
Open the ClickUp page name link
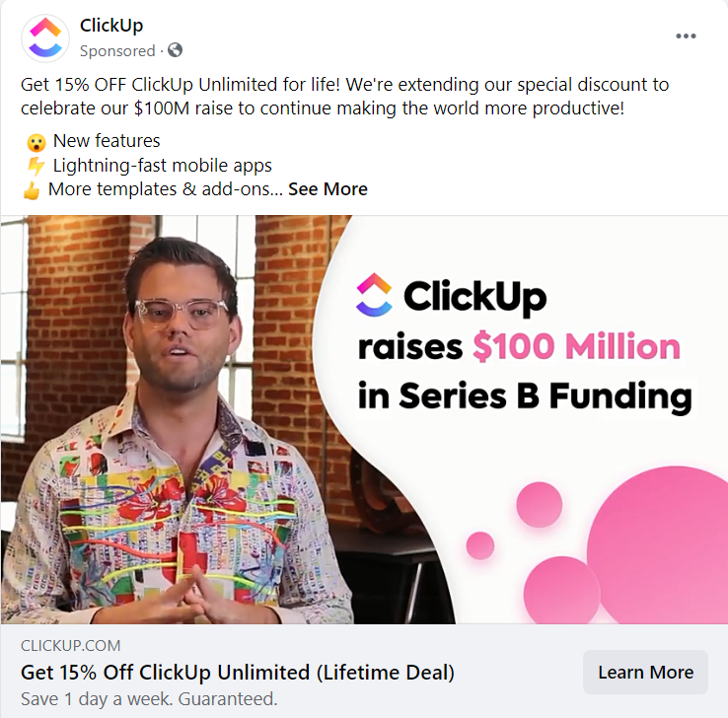[x=111, y=26]
